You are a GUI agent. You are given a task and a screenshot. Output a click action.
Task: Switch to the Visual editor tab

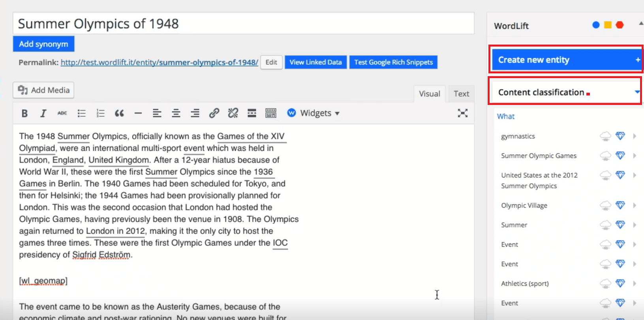pos(429,94)
